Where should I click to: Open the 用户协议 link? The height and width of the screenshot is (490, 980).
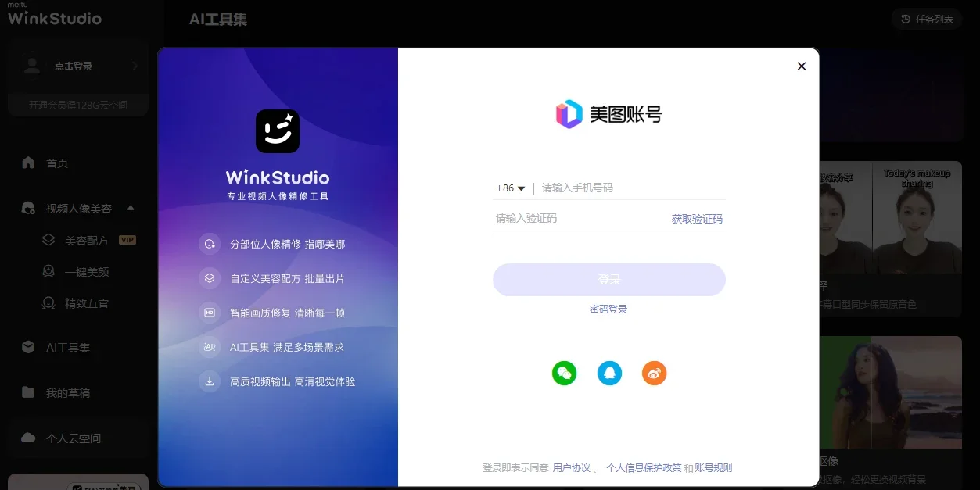[571, 468]
